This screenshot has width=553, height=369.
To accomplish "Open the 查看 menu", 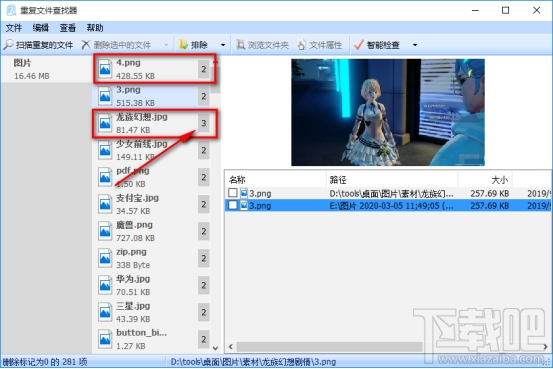I will pos(68,28).
